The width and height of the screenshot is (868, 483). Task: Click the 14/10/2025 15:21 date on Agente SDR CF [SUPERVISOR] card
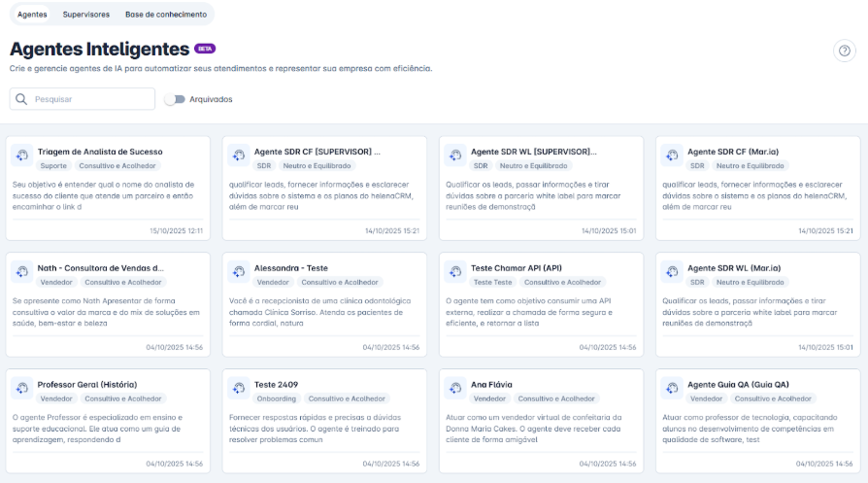tap(392, 231)
